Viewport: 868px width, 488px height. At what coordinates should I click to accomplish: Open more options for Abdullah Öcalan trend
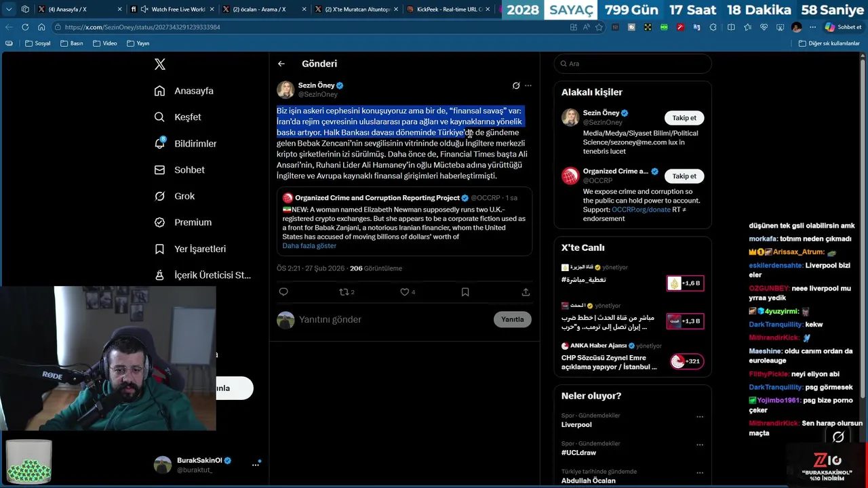(700, 472)
